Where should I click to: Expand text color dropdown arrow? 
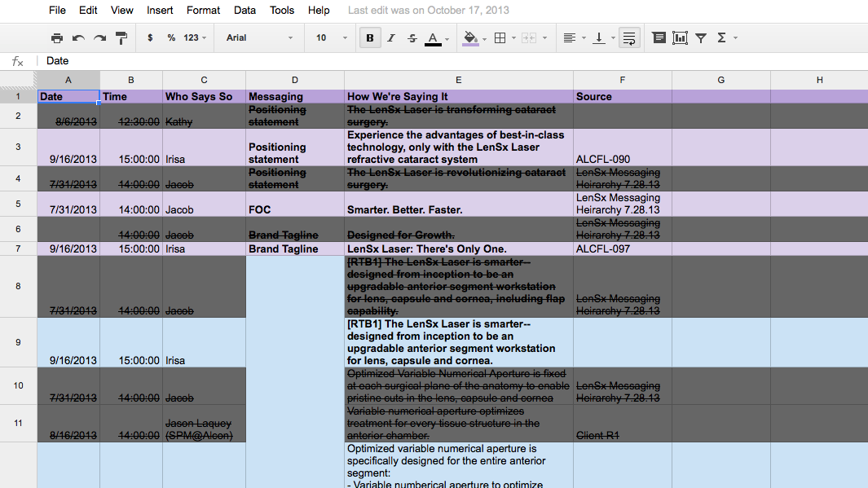[447, 39]
